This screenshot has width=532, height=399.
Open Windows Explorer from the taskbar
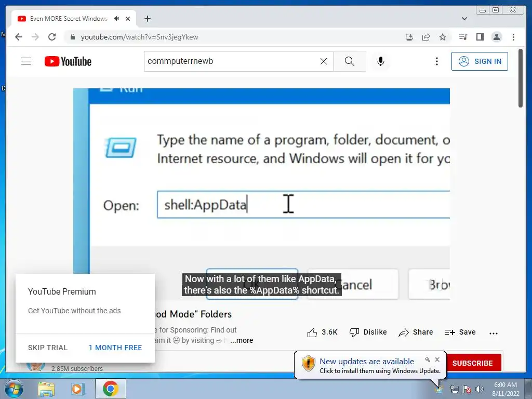tap(46, 389)
